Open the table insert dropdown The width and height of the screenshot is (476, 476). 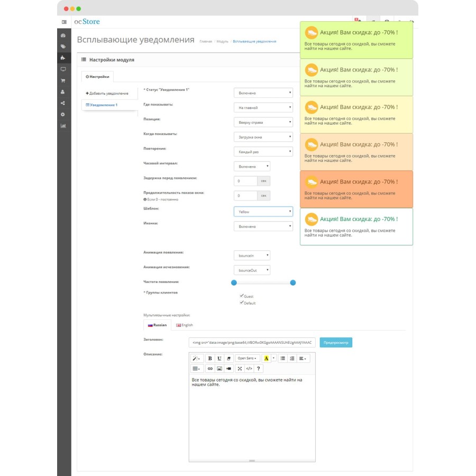196,369
